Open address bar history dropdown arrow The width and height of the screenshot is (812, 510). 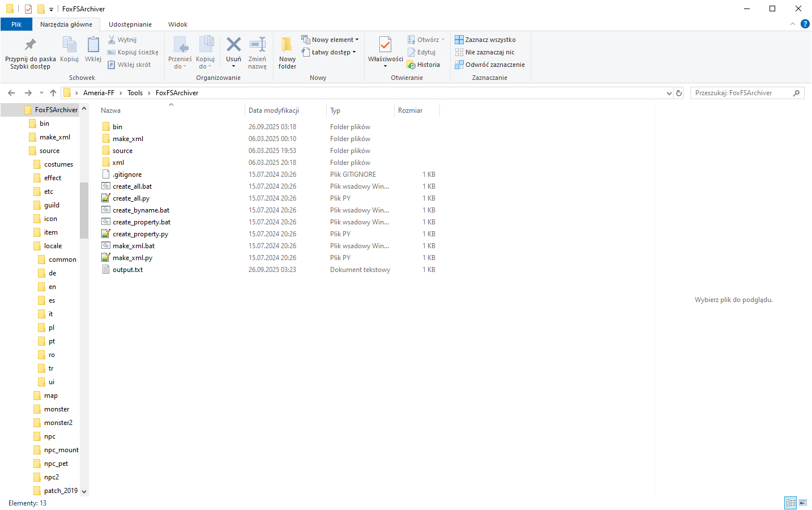point(669,93)
